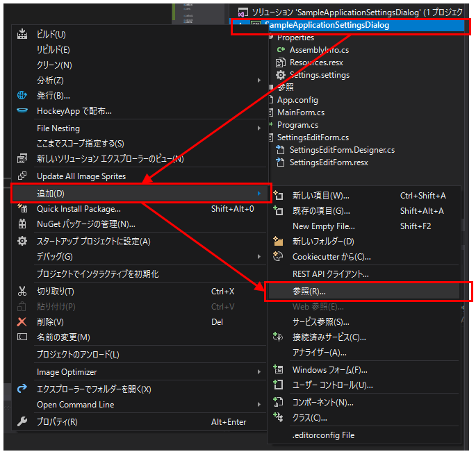Expand the 追加(D) submenu arrow
476x454 pixels.
[259, 193]
